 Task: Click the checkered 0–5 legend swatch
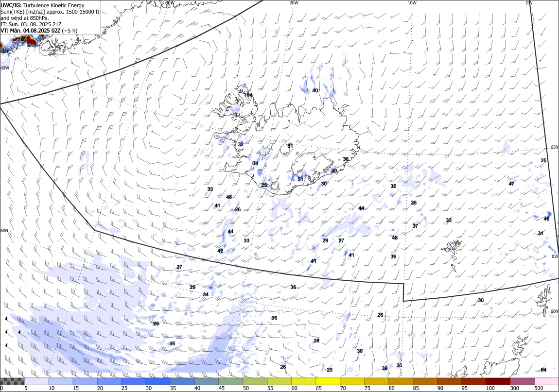click(12, 381)
